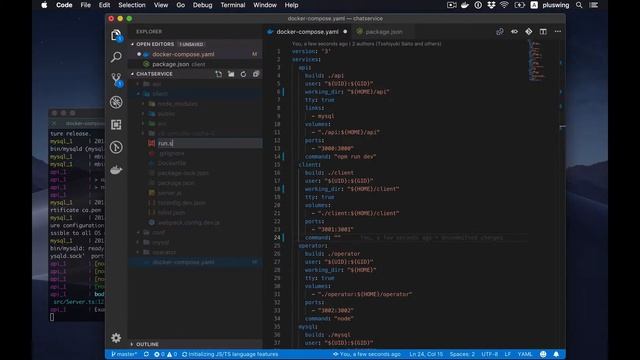Click the Docker whale in macOS menu bar
The image size is (640, 360).
(465, 5)
